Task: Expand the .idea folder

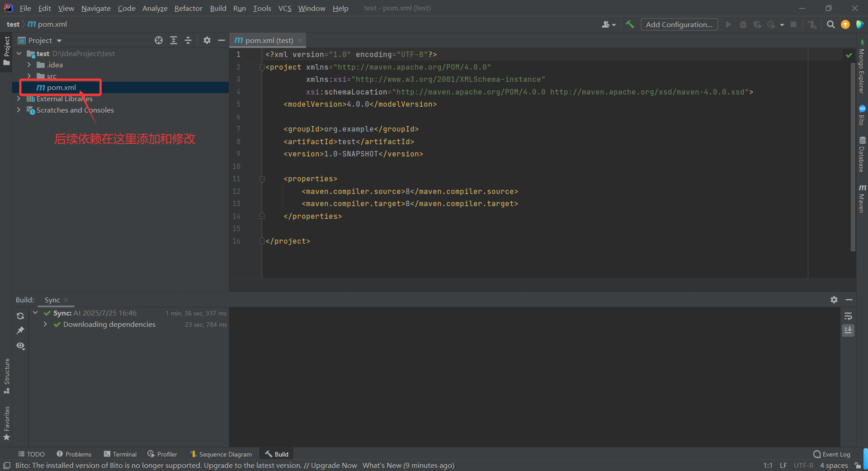Action: pyautogui.click(x=29, y=65)
